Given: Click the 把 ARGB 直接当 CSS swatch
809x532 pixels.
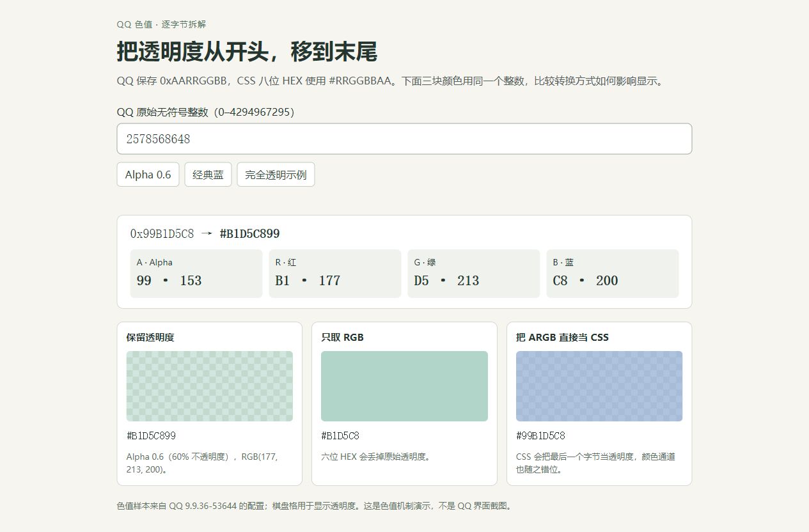Looking at the screenshot, I should 599,386.
